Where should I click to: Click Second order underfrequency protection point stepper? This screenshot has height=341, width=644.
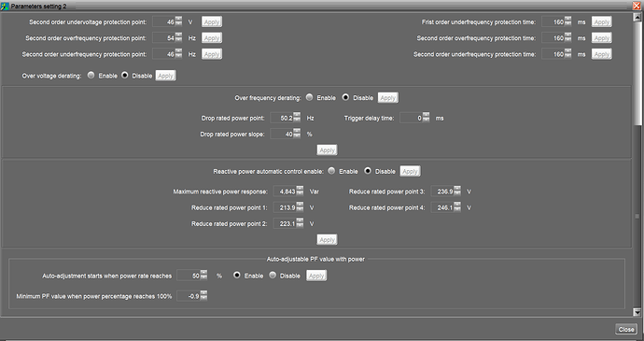point(178,53)
